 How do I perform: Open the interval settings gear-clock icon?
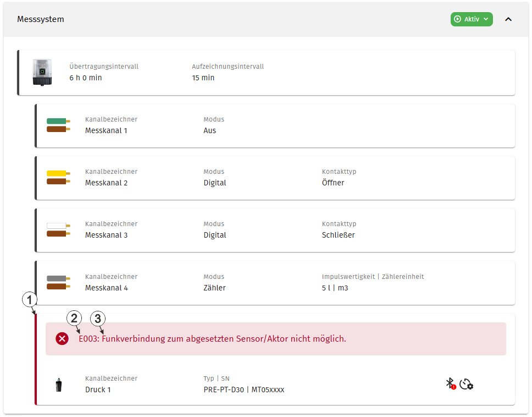[x=466, y=384]
